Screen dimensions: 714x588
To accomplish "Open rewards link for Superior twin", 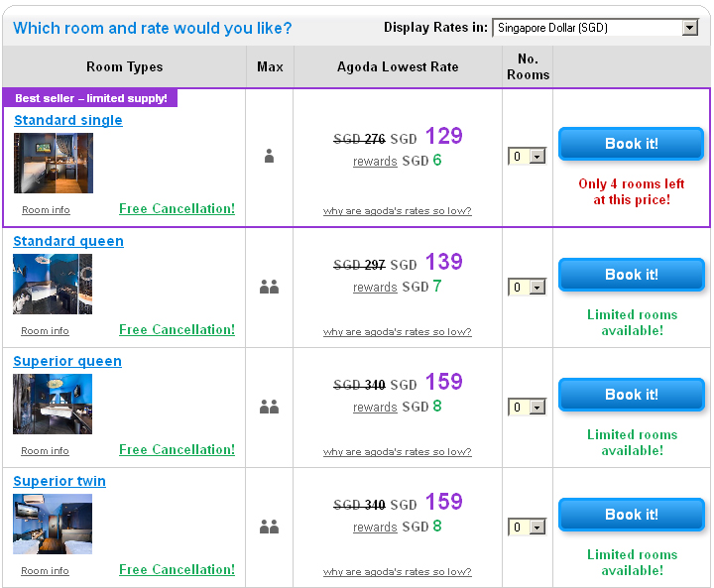I will [x=375, y=528].
